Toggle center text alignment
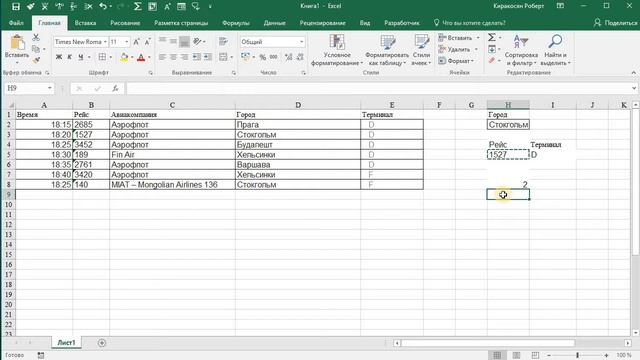The width and height of the screenshot is (640, 360). pyautogui.click(x=173, y=57)
